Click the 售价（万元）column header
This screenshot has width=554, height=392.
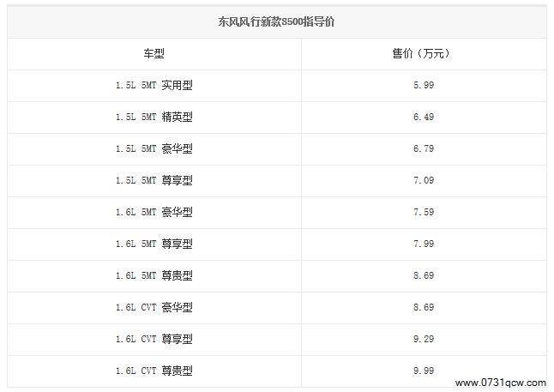click(x=422, y=53)
